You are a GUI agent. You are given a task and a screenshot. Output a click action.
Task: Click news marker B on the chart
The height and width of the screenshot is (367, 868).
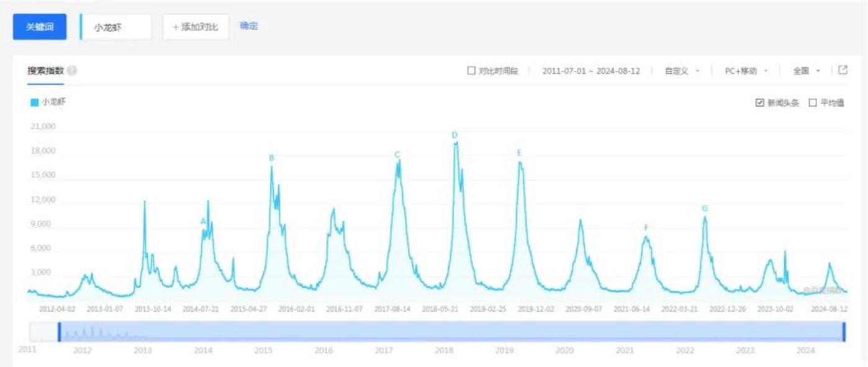(x=271, y=158)
